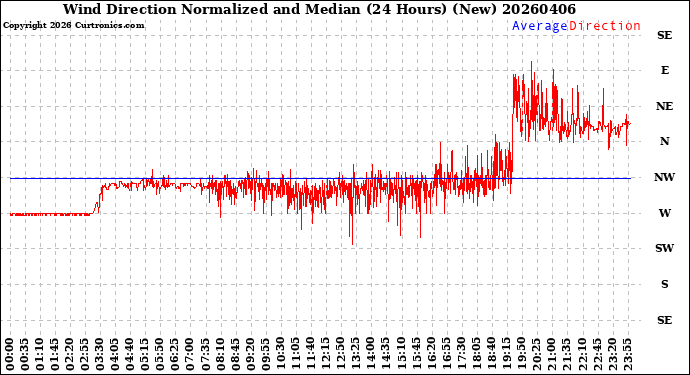The image size is (690, 375).
Task: Click the 04:05 time label
Action: click(x=115, y=354)
